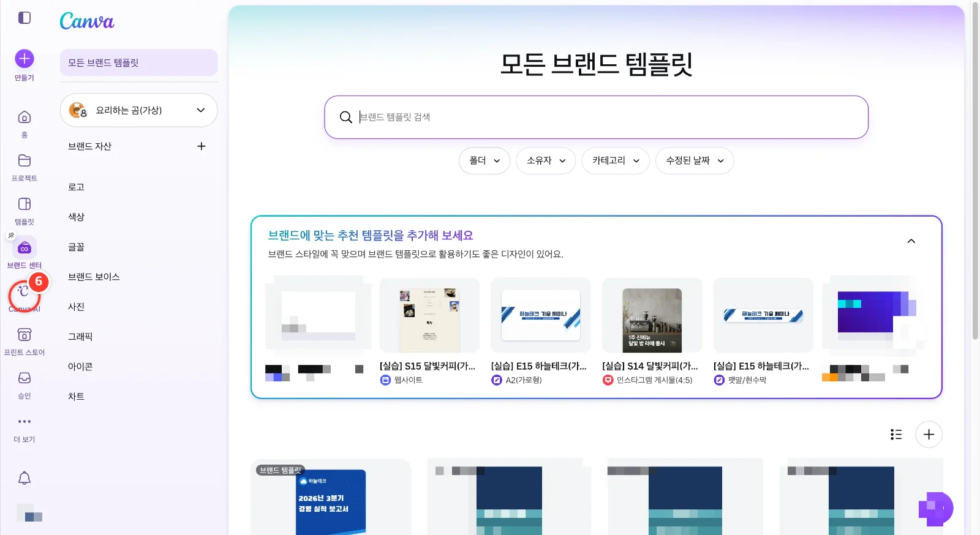Viewport: 980px width, 535px height.
Task: Open 템플릿 in the sidebar
Action: tap(24, 210)
